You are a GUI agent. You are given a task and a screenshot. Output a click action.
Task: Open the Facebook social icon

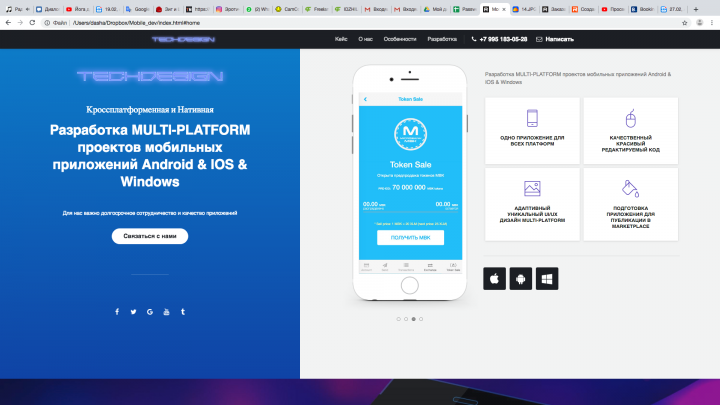[x=117, y=312]
